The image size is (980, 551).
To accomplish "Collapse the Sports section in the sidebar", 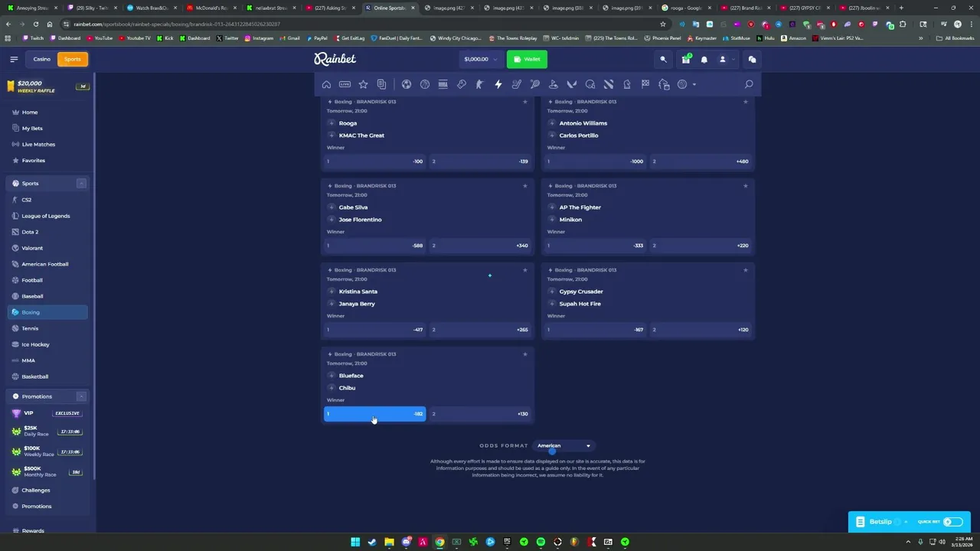I will pos(81,184).
